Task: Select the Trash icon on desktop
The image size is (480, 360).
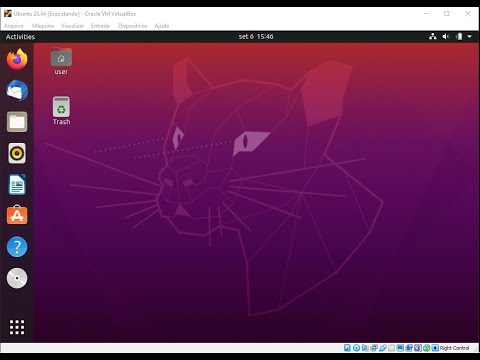Action: (61, 111)
